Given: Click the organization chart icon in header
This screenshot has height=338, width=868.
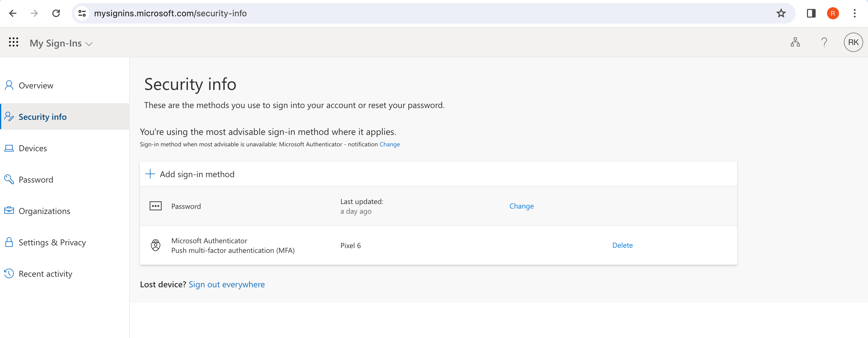Looking at the screenshot, I should click(x=795, y=42).
